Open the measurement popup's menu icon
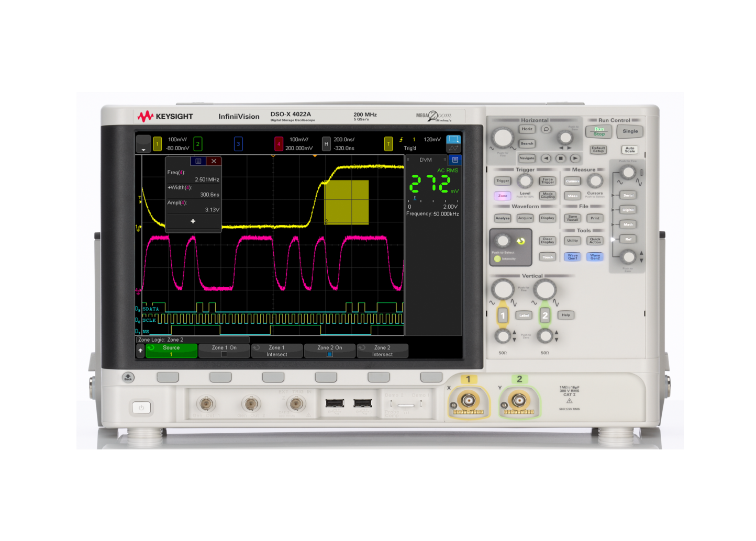This screenshot has width=756, height=541. point(198,161)
